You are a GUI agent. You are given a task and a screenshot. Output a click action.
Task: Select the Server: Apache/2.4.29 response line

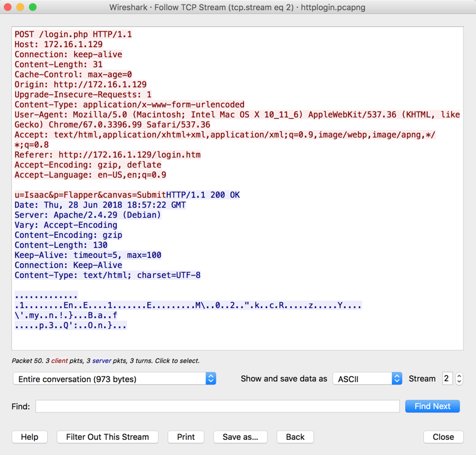(x=88, y=215)
